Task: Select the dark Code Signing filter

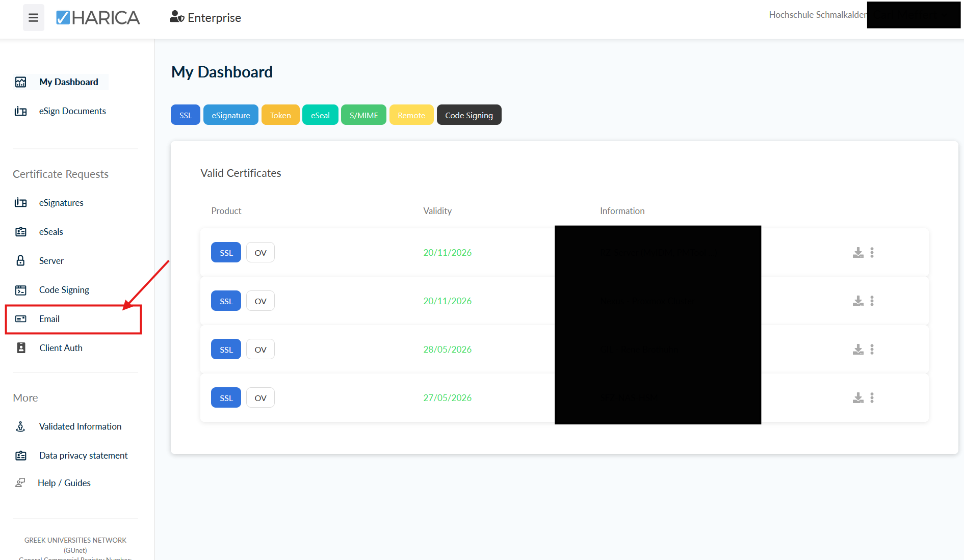Action: [x=468, y=115]
